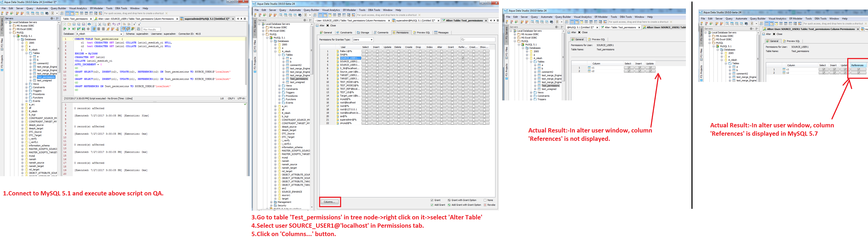This screenshot has width=868, height=241.
Task: Close the 'Alter: Table: Test_permissions' tab in the Alter Table window
Action: coord(486,21)
